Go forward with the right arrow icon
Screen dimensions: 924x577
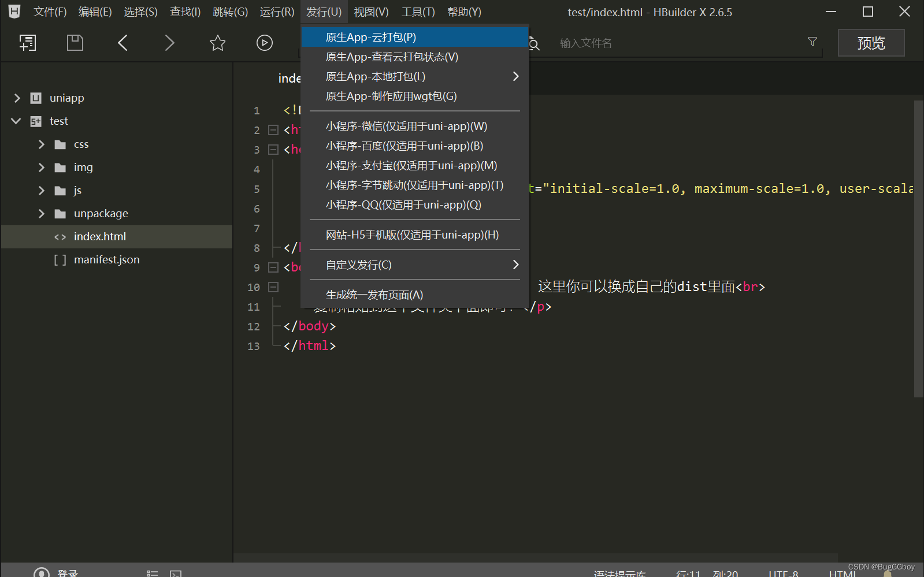pyautogui.click(x=169, y=43)
